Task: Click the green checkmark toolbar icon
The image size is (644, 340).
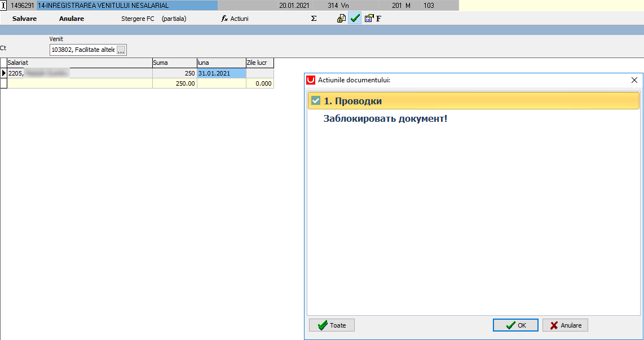Action: coord(355,19)
